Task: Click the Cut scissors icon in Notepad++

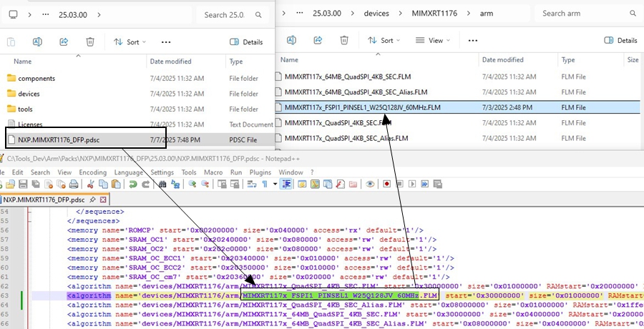Action: 91,184
